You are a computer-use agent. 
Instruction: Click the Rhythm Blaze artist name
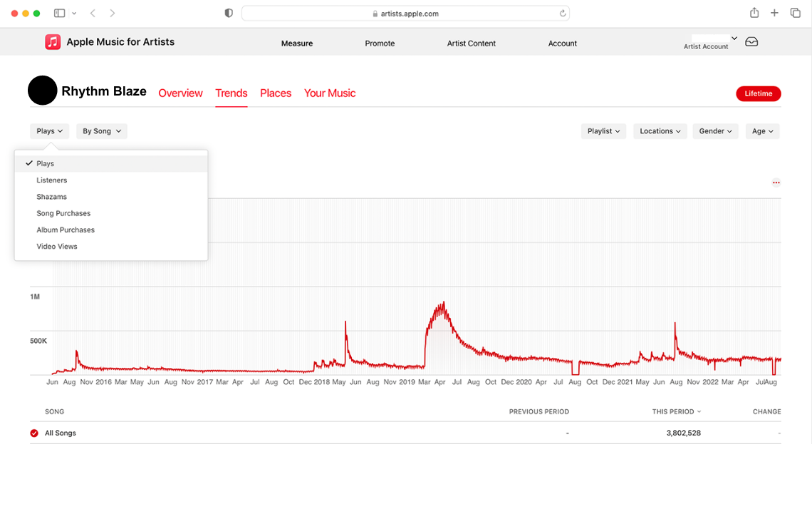point(104,91)
